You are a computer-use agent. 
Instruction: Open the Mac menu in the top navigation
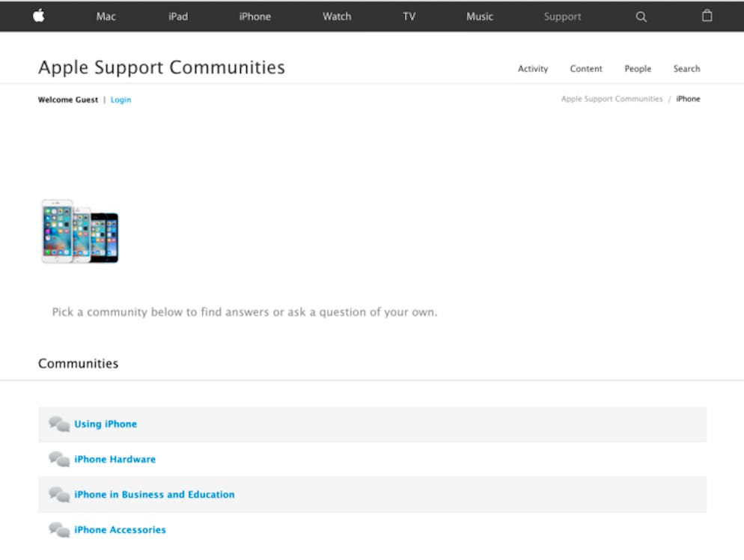tap(106, 16)
